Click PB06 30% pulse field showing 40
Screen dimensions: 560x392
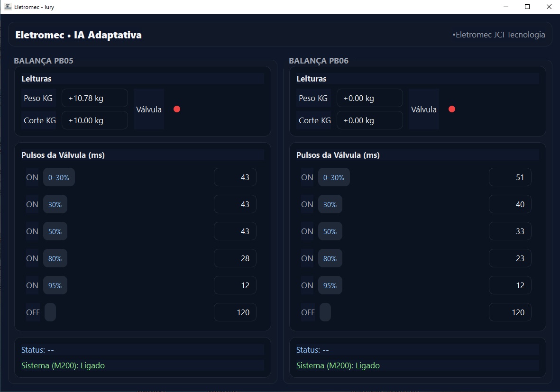click(x=510, y=204)
